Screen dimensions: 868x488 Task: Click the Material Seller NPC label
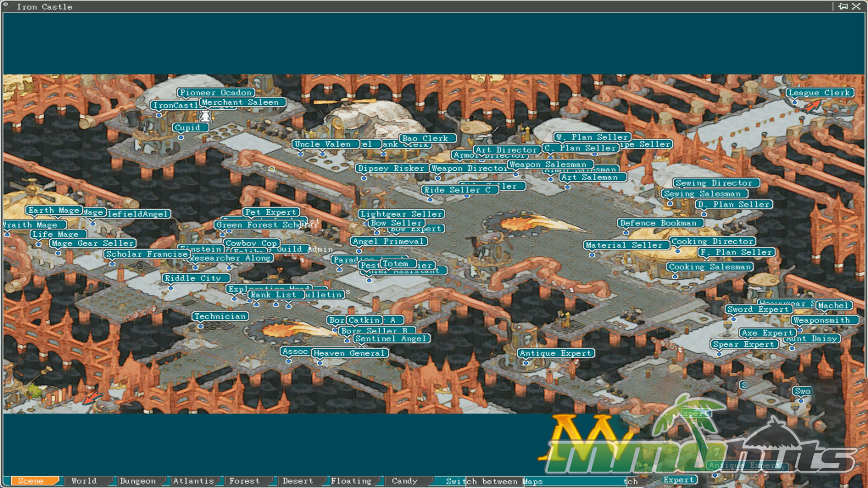tap(624, 245)
